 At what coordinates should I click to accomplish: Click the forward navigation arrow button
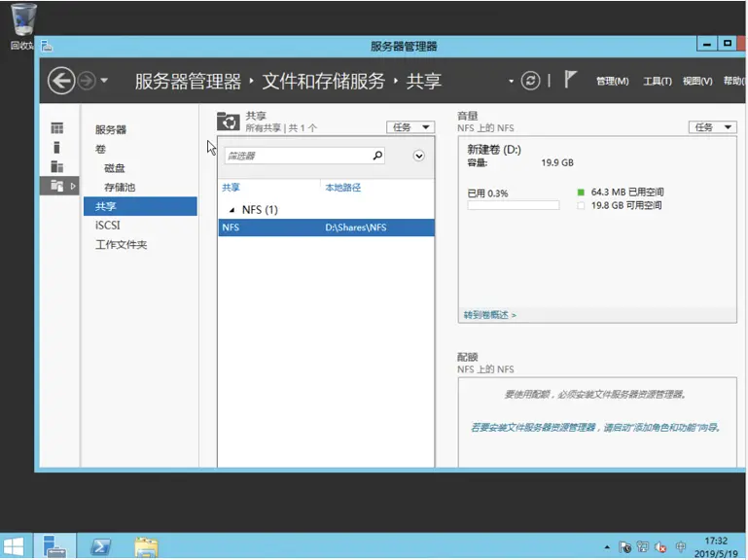tap(87, 81)
